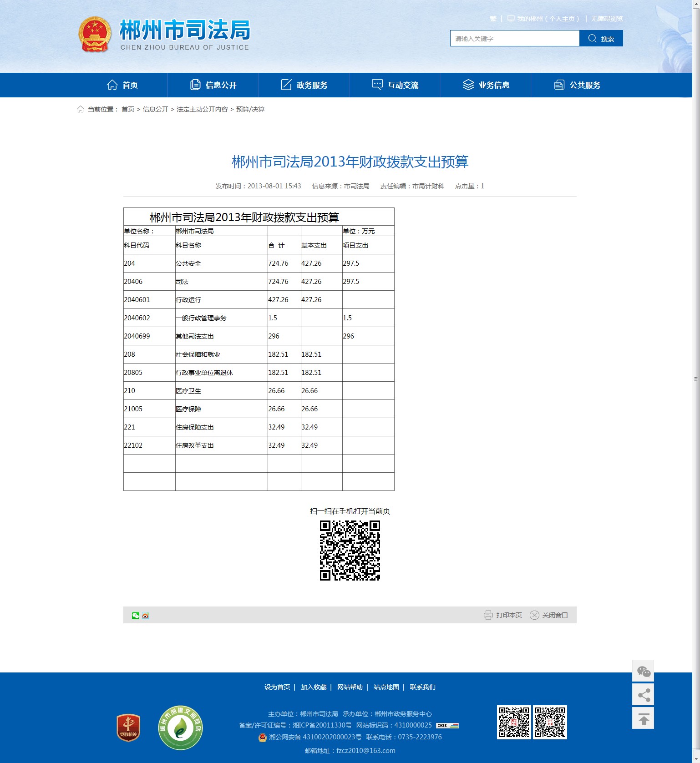Click breadcrumb link 信息公开
700x763 pixels.
[156, 109]
